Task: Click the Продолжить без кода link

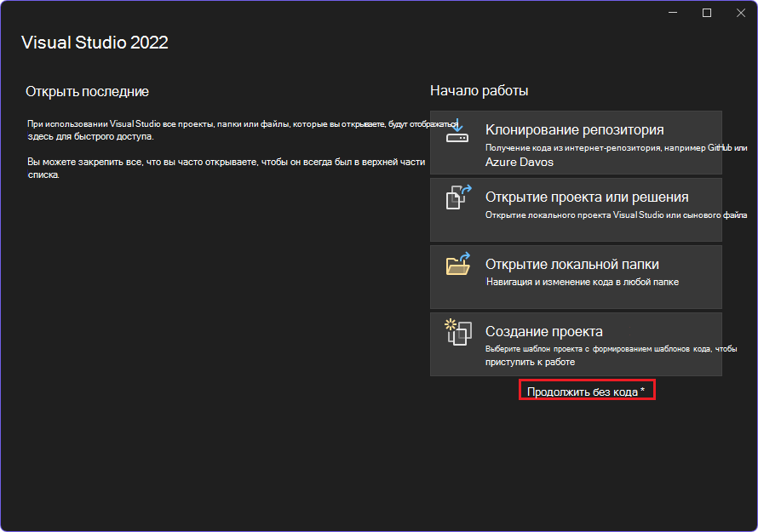Action: click(586, 392)
